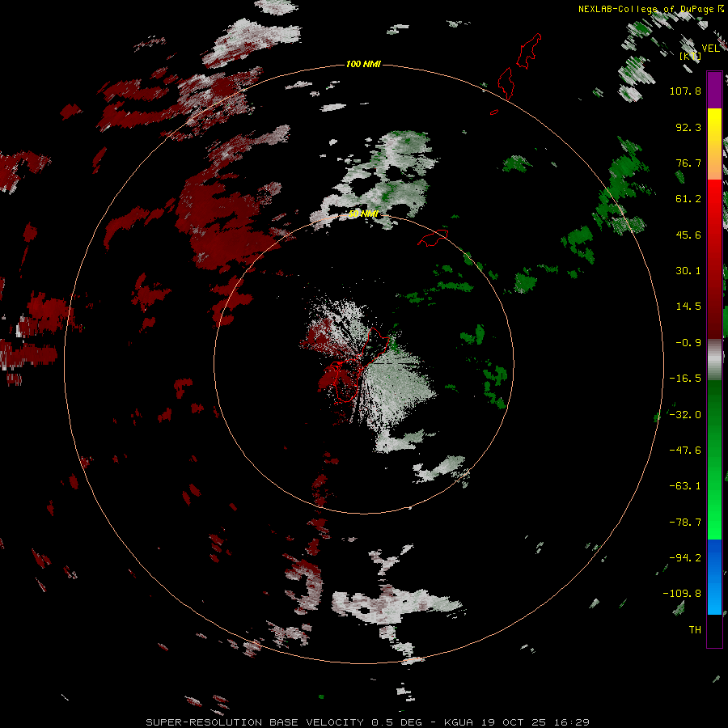Select the 92.3 scale value
728x728 pixels.
(x=688, y=127)
